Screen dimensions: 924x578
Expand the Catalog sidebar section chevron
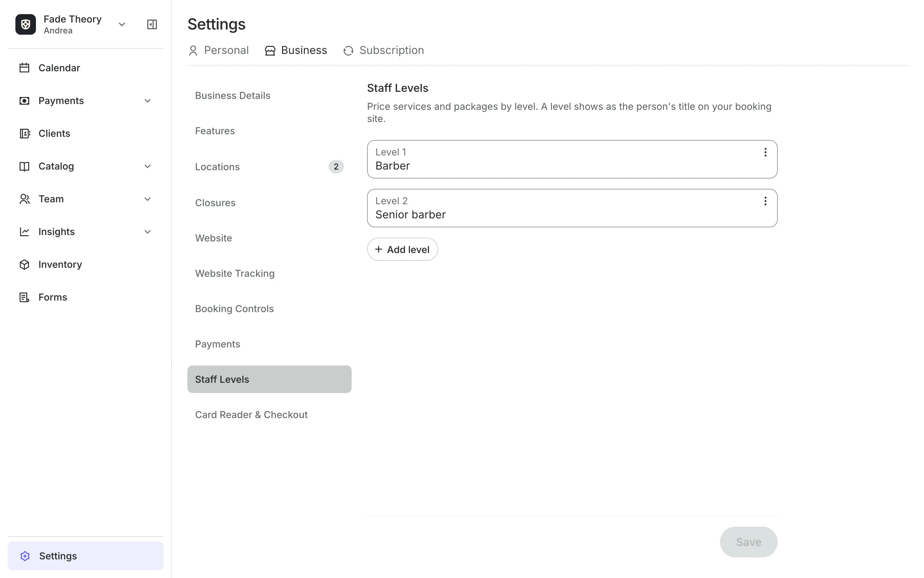(148, 166)
